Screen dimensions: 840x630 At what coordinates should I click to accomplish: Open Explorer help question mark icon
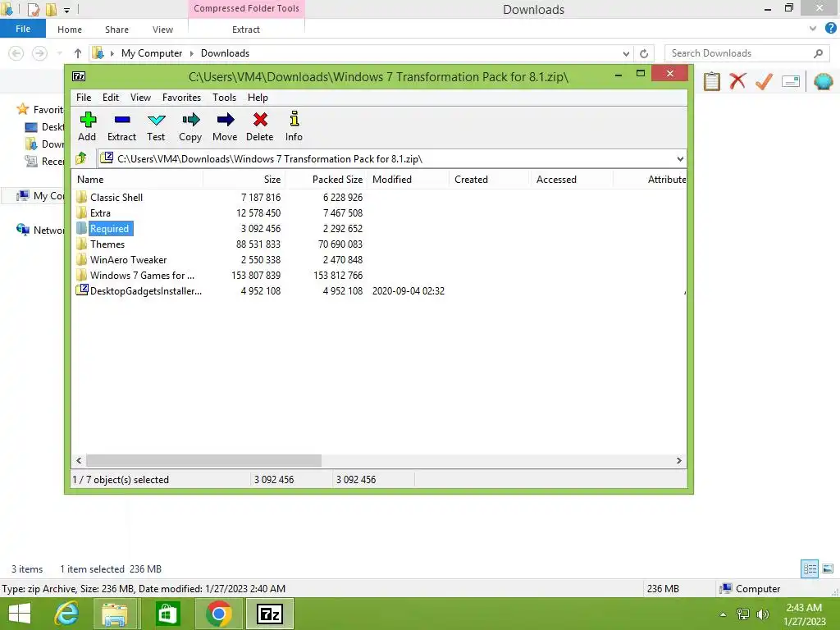click(830, 28)
